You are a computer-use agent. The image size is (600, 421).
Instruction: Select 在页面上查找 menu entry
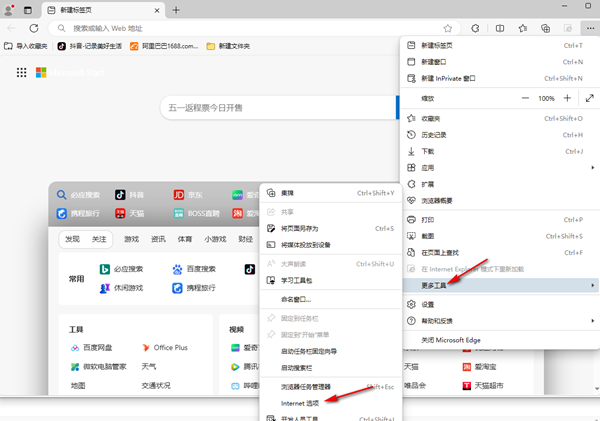[x=500, y=253]
